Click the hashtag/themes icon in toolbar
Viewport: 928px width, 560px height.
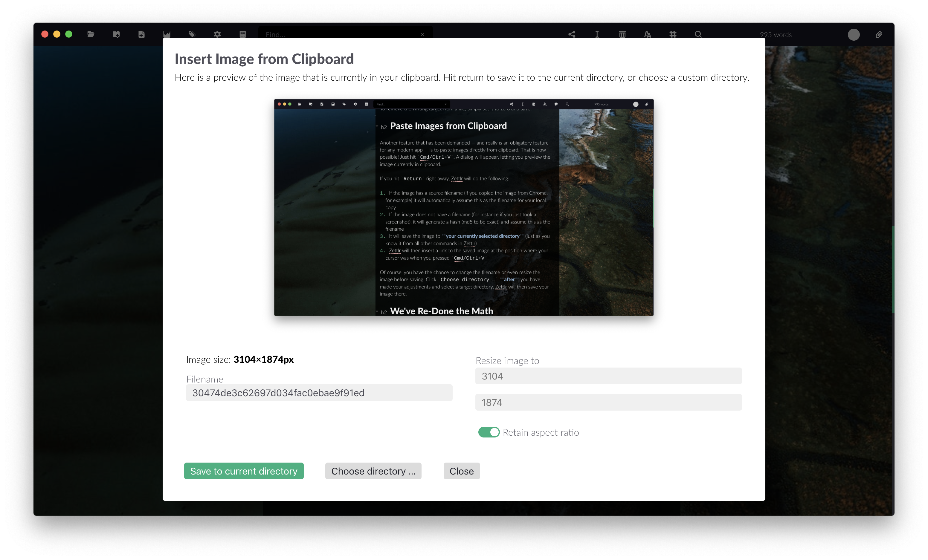pyautogui.click(x=674, y=34)
